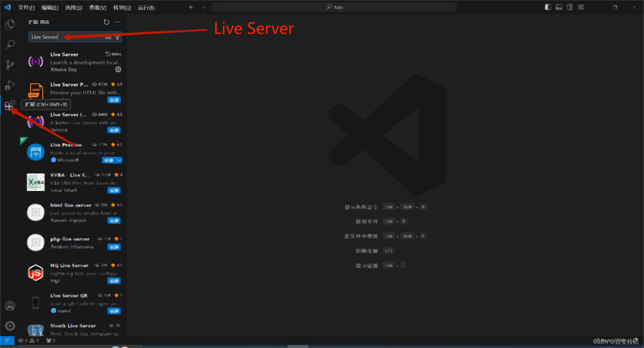Open the Views and More Actions menu
Screen dimensions: 644x348
pos(117,22)
